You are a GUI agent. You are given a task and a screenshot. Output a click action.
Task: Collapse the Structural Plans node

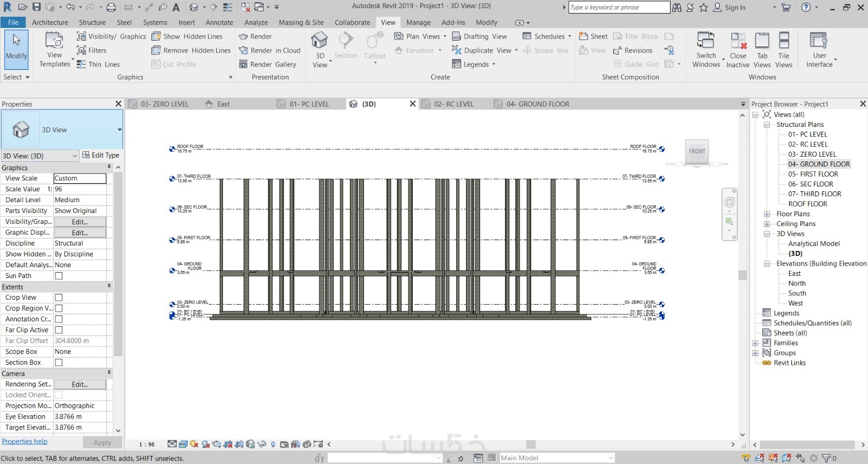767,125
